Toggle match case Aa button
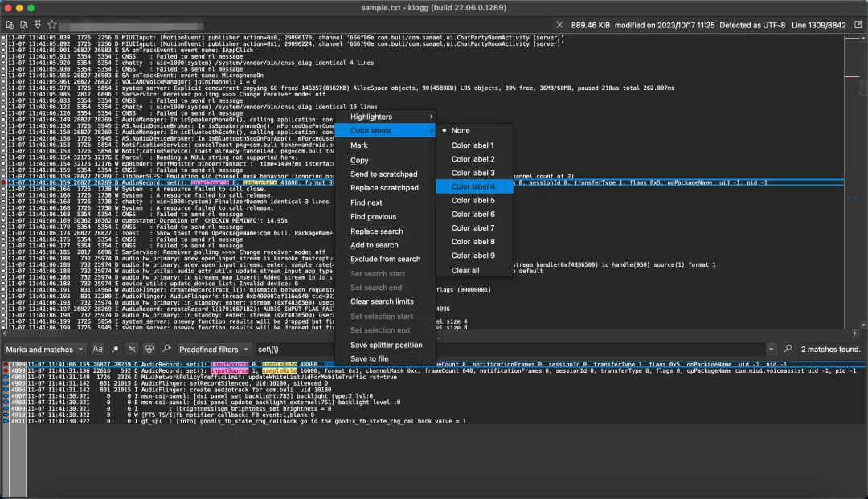868x499 pixels. 97,350
